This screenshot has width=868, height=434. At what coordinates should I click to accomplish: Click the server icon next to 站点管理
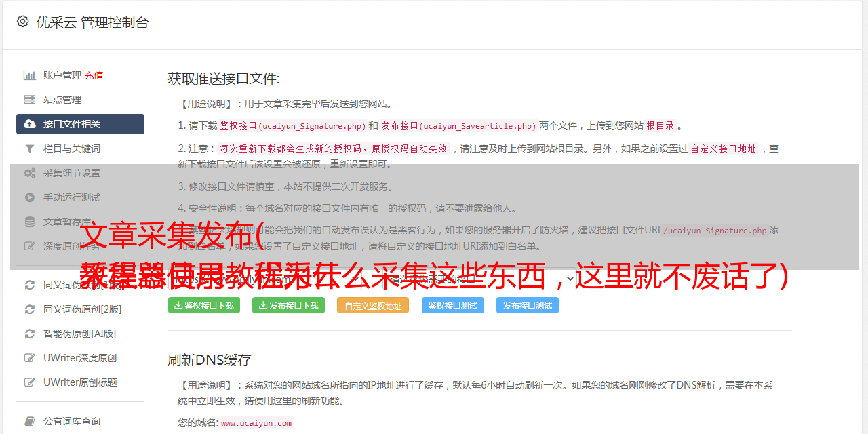(30, 100)
